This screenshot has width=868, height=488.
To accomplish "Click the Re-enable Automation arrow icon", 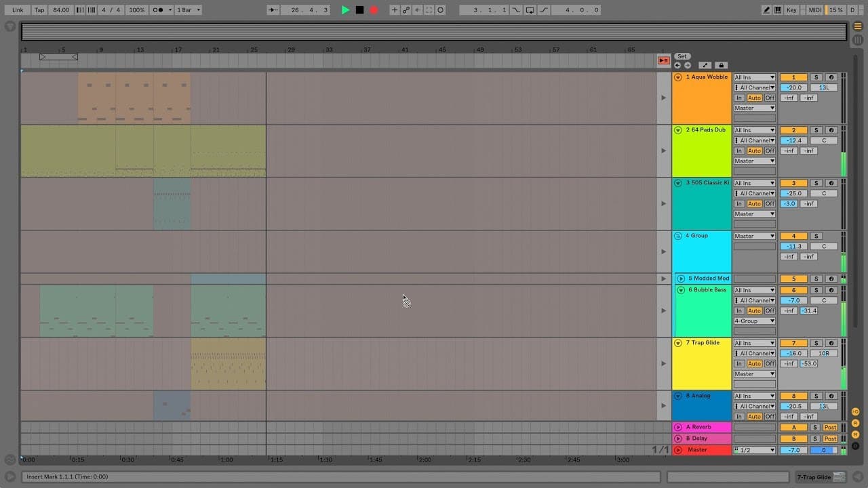I will pos(418,10).
